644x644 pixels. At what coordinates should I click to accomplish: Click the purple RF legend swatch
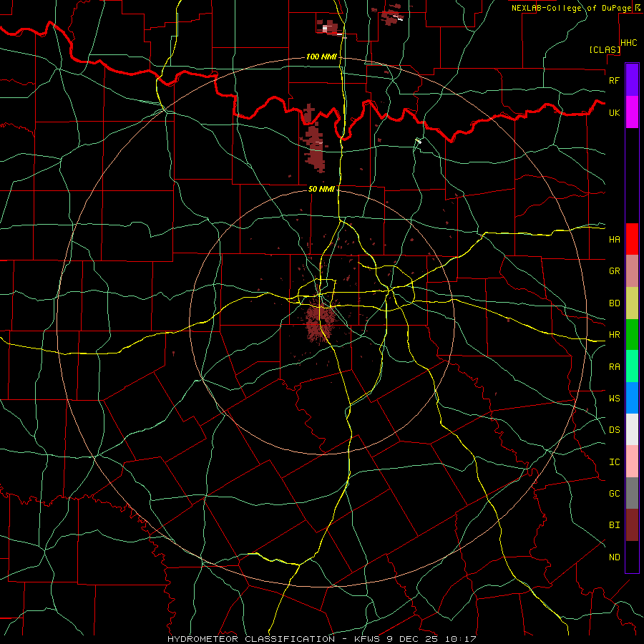pyautogui.click(x=632, y=80)
